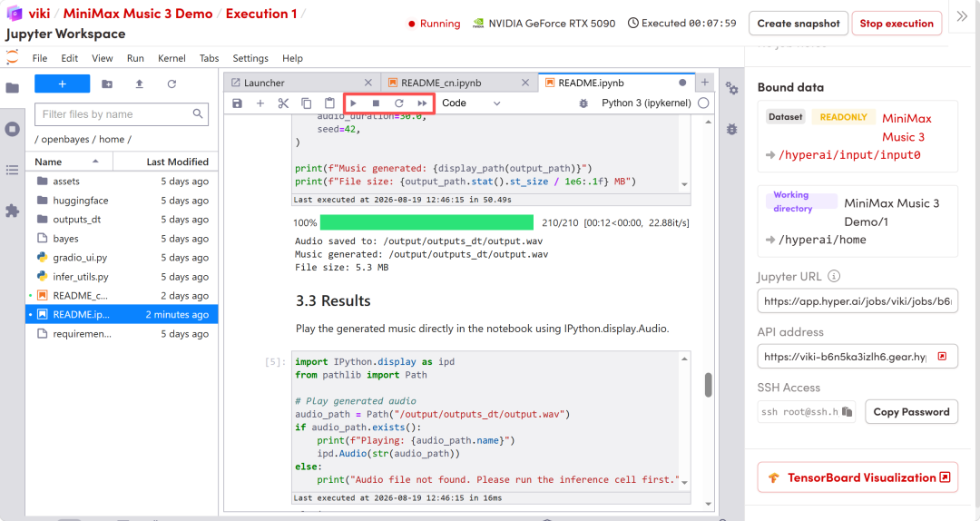This screenshot has height=521, width=980.
Task: Open the Help menu
Action: pyautogui.click(x=292, y=58)
